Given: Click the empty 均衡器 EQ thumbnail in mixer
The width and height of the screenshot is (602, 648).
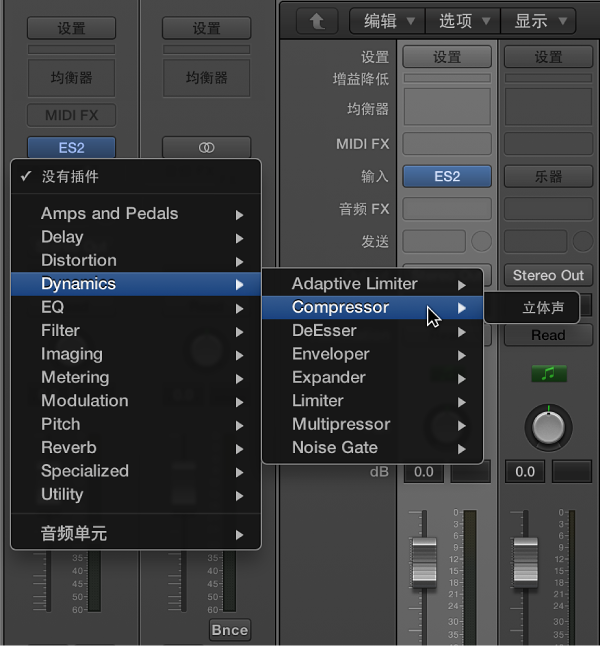Looking at the screenshot, I should point(447,107).
